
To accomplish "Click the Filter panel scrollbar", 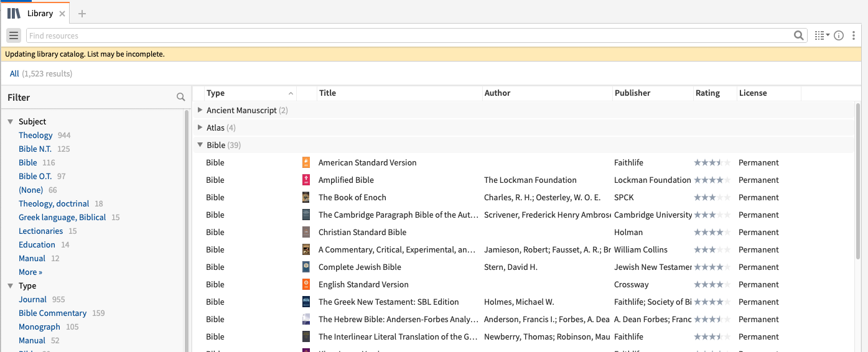I will point(187,230).
